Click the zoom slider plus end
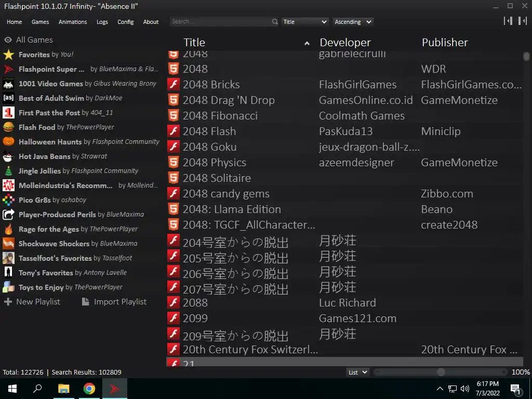This screenshot has height=399, width=532. [504, 372]
